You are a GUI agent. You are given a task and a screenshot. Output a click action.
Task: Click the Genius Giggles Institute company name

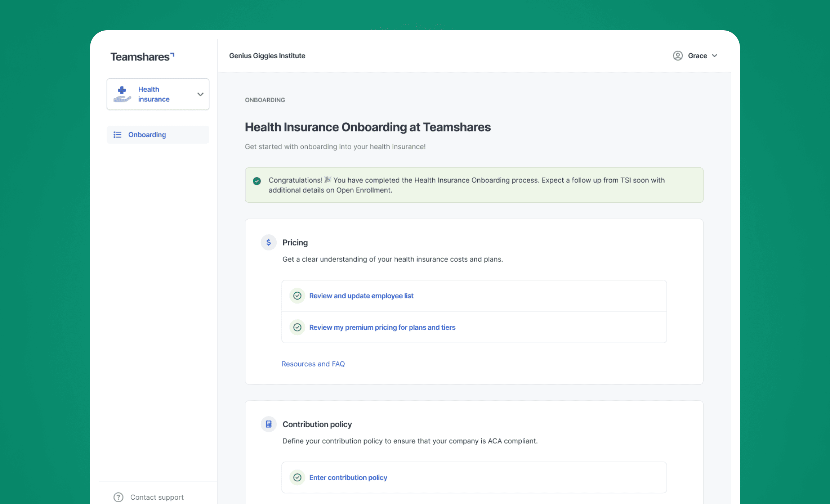(267, 56)
